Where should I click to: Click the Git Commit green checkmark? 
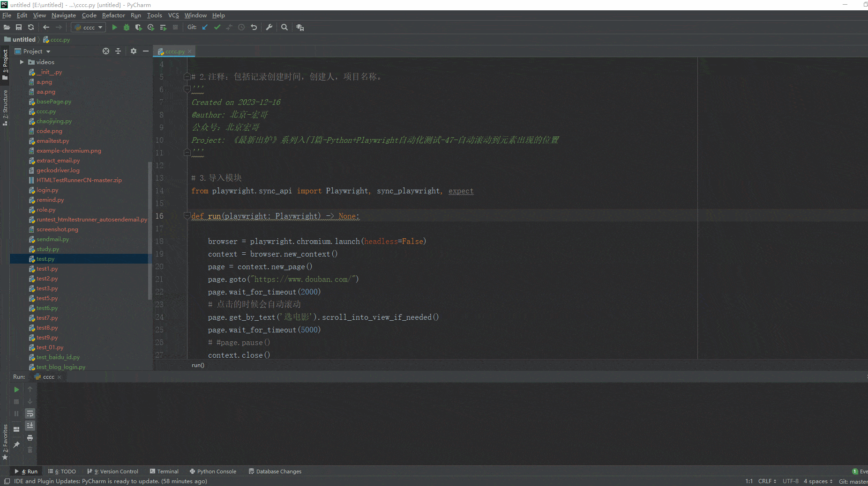coord(217,28)
